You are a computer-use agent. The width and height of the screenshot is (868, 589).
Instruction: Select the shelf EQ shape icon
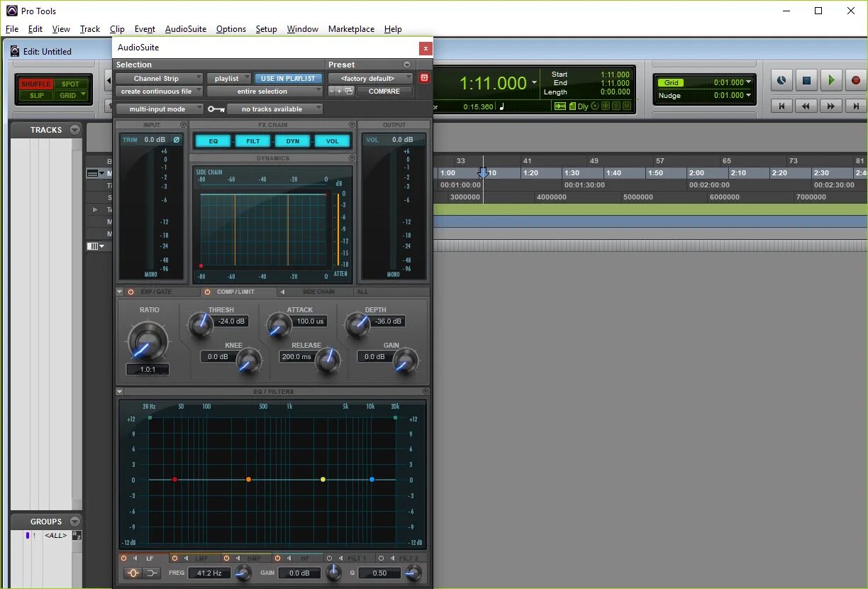[152, 573]
